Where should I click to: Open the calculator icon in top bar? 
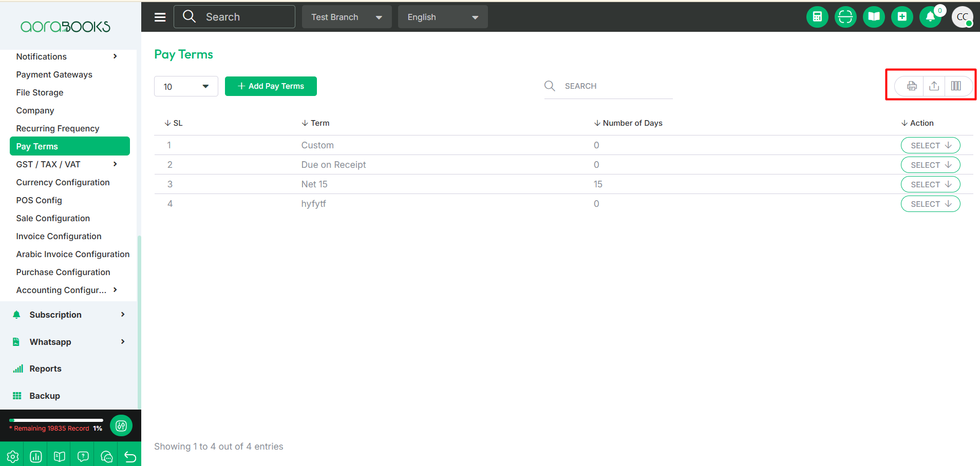pos(817,17)
